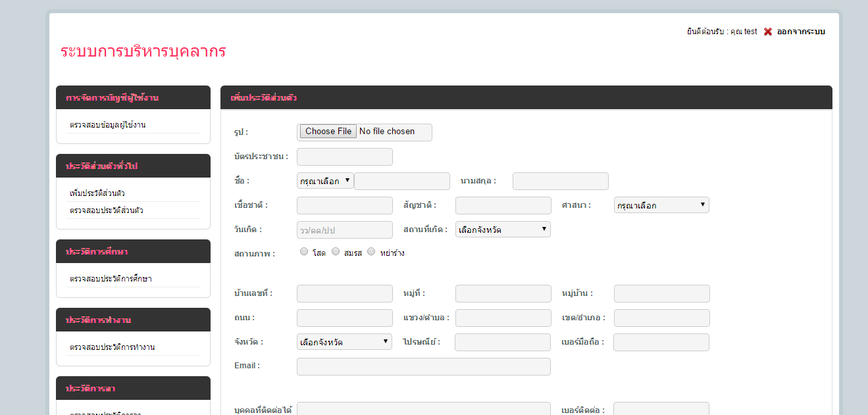Select the โสด (single) radio button
868x415 pixels.
tap(303, 251)
